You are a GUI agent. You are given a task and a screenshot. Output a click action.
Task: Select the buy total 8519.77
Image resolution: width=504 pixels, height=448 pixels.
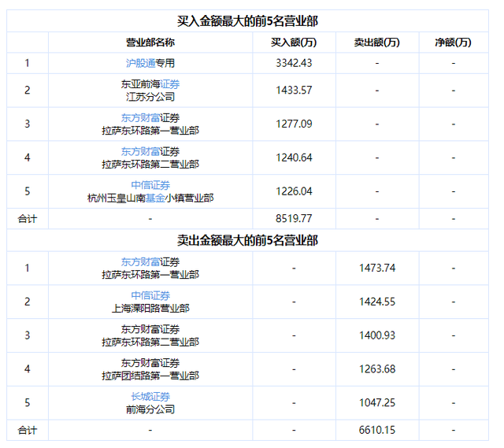point(294,219)
